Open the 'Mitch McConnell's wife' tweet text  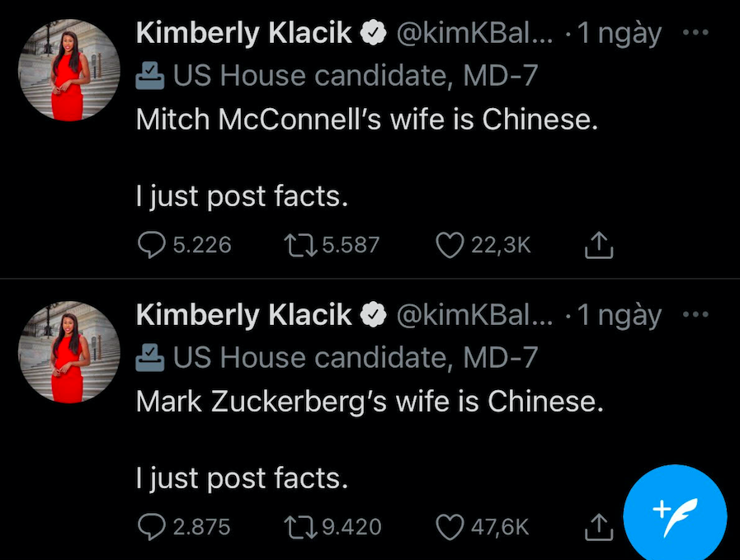(365, 120)
